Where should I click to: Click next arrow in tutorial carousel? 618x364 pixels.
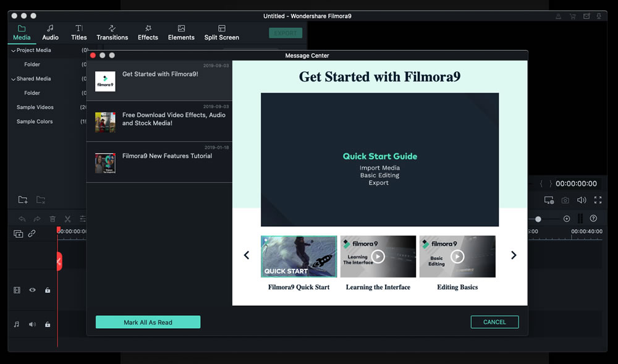514,255
